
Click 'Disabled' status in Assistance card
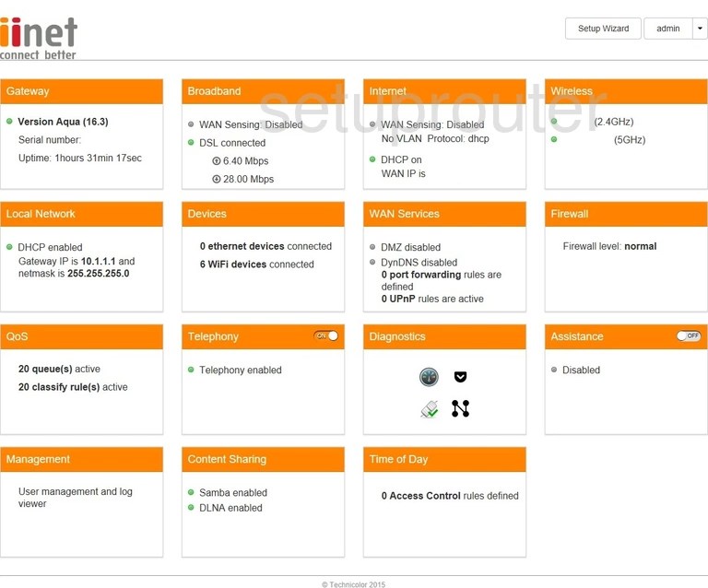[x=581, y=370]
